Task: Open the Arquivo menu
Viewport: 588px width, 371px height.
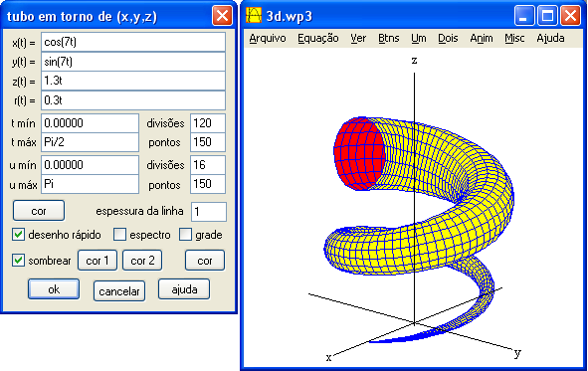Action: click(x=268, y=38)
